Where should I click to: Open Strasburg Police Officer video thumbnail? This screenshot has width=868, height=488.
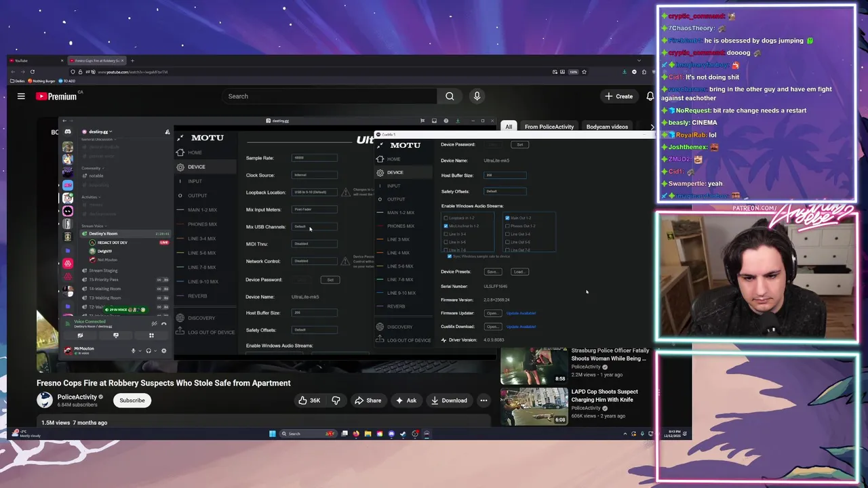[534, 366]
